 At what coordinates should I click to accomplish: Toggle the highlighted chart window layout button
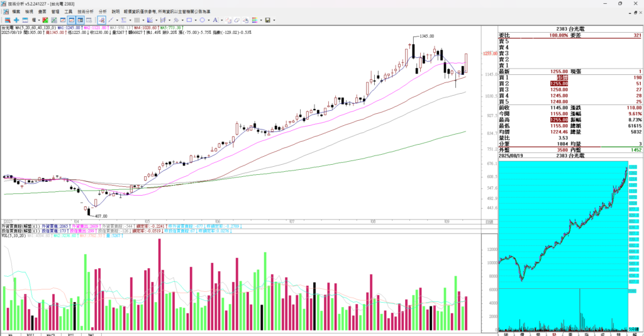coord(72,20)
